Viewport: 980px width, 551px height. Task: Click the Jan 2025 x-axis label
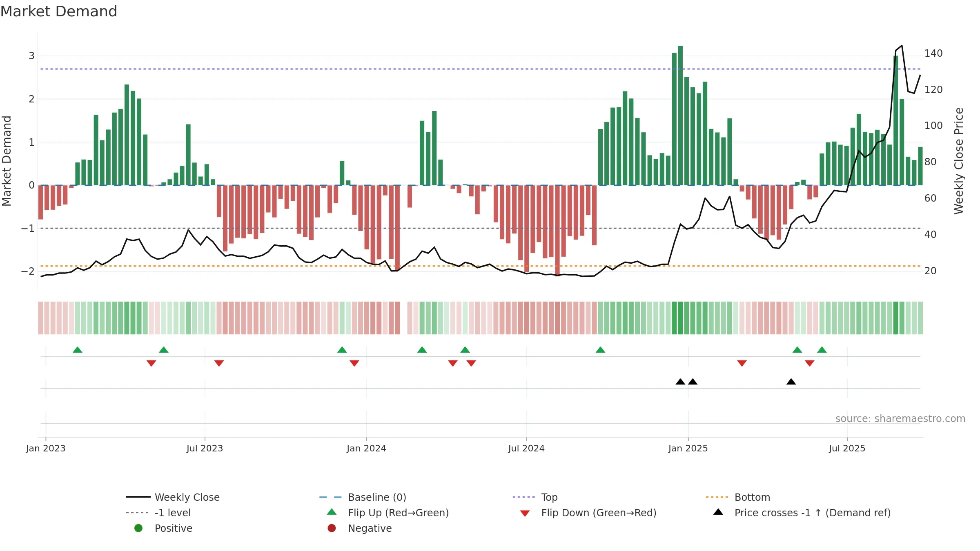688,448
